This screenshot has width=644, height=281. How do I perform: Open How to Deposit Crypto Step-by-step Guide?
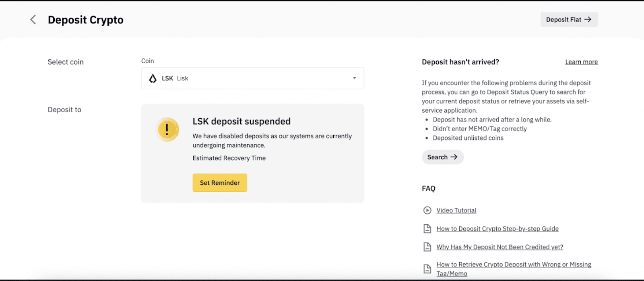pos(497,229)
